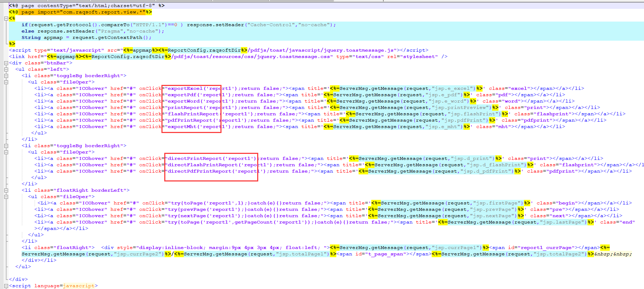Click the "report1_currPage" span id
This screenshot has height=289, width=644.
pos(546,248)
